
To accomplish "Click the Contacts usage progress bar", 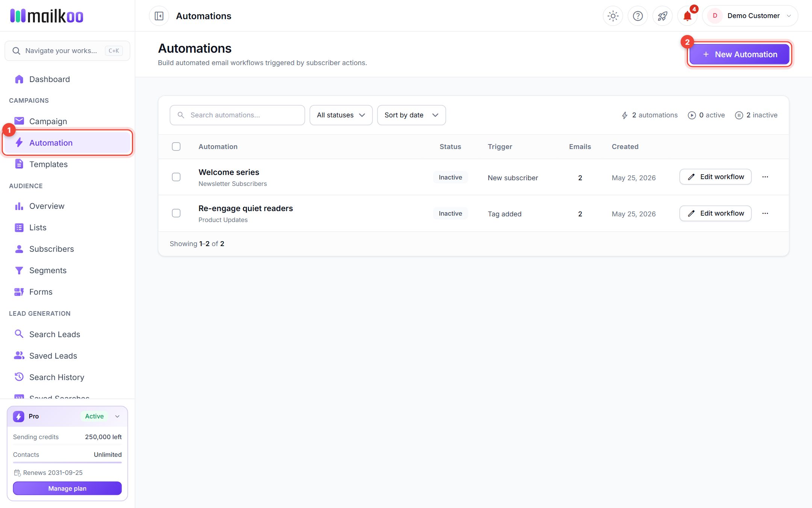I will (67, 462).
